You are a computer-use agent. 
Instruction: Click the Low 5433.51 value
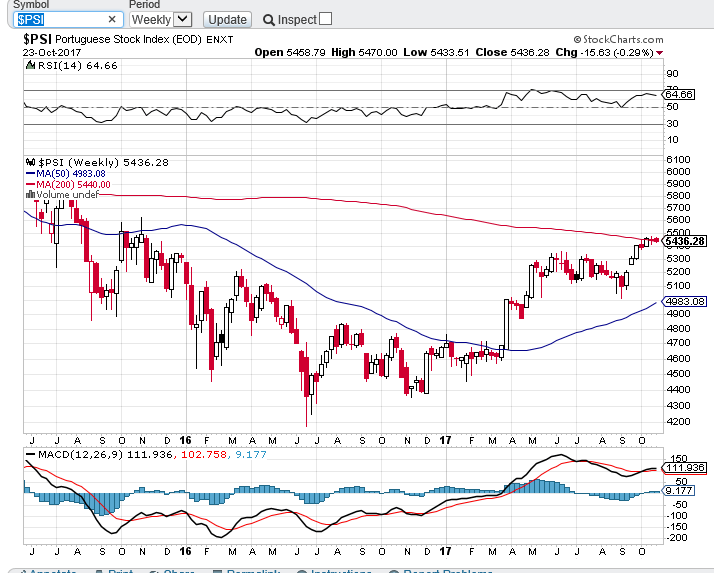[x=436, y=52]
